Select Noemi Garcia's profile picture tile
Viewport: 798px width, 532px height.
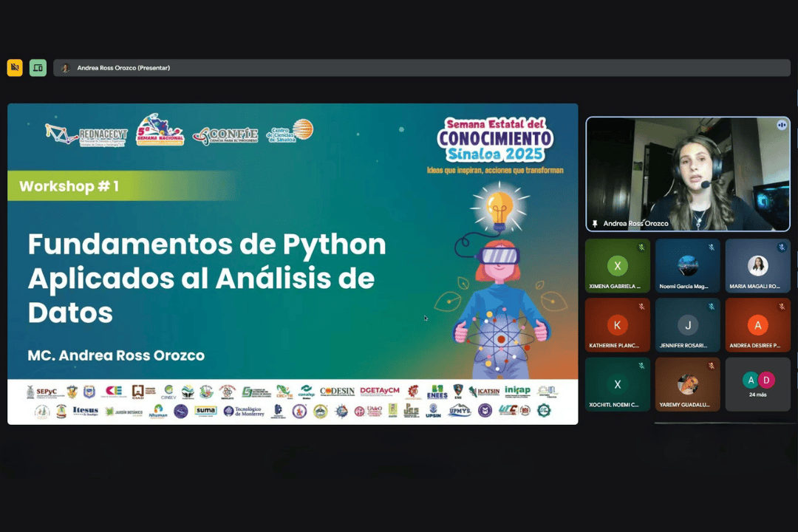(x=687, y=265)
